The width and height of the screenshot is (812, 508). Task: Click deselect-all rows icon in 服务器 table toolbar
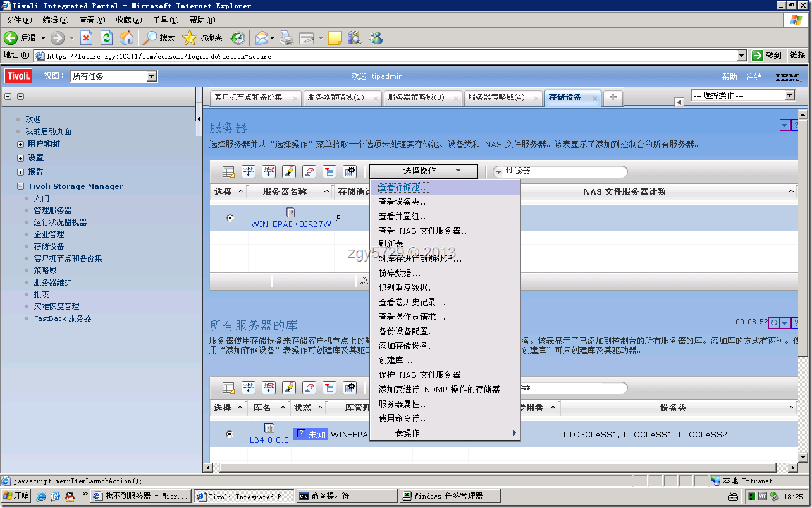269,171
